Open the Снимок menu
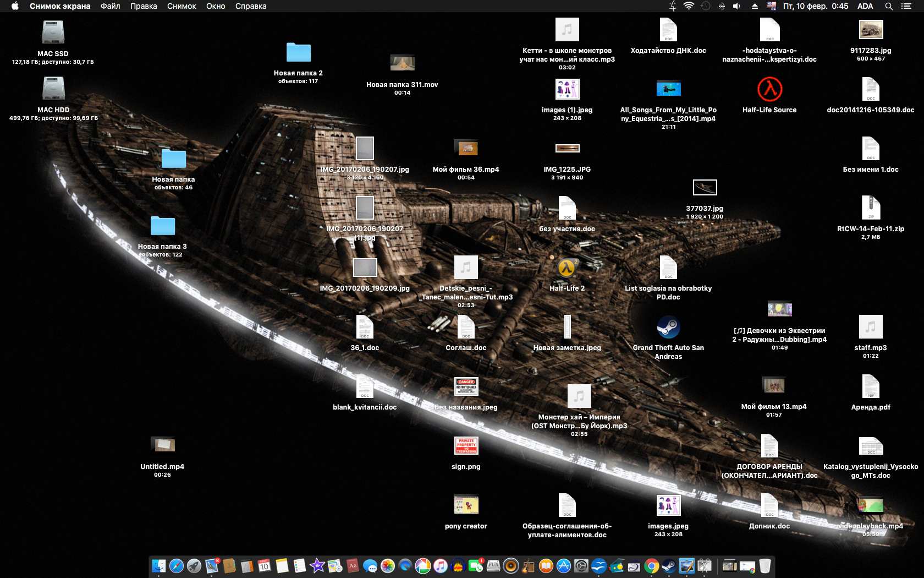924x578 pixels. (x=182, y=6)
